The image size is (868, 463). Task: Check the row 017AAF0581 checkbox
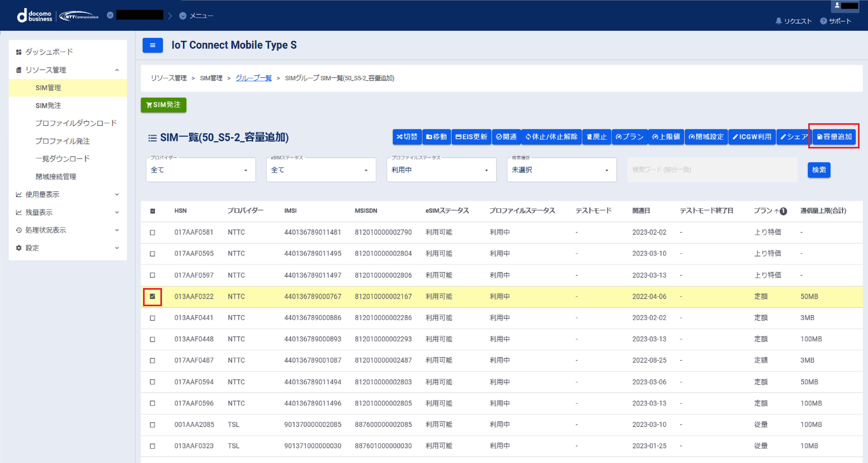[x=152, y=232]
